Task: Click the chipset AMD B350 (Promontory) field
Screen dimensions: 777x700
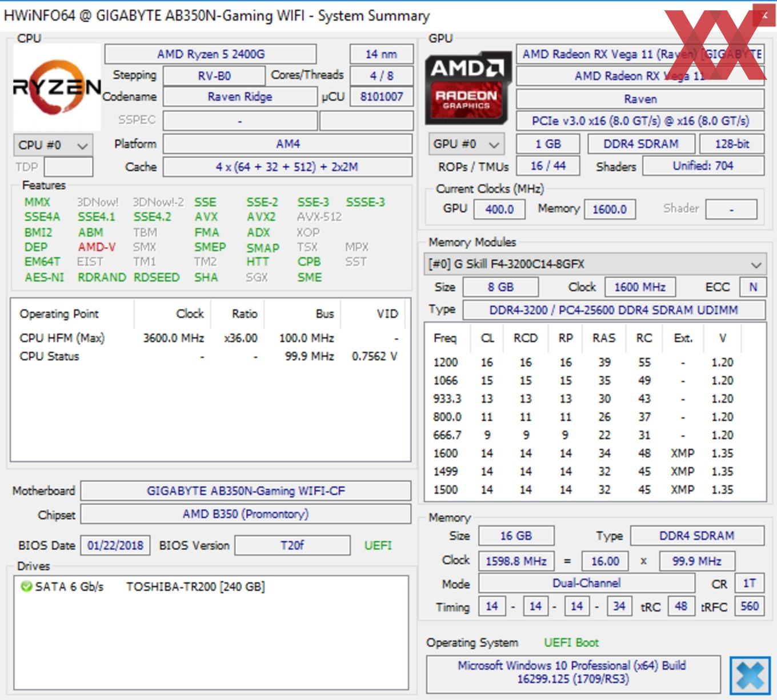Action: (246, 514)
